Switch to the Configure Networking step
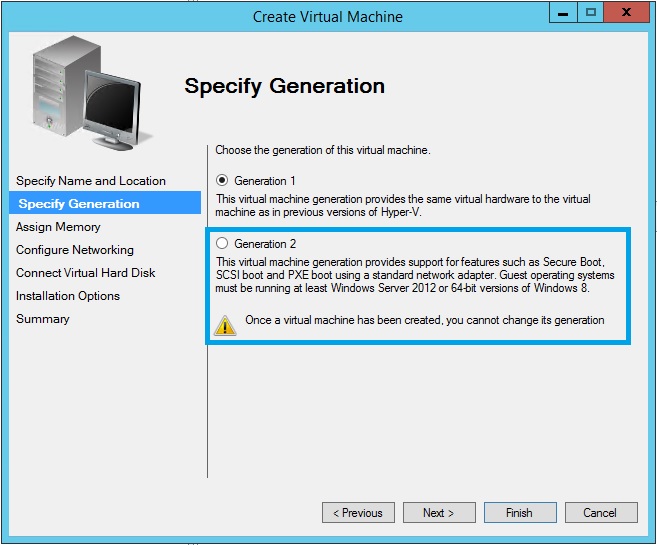The image size is (657, 545). pyautogui.click(x=75, y=250)
